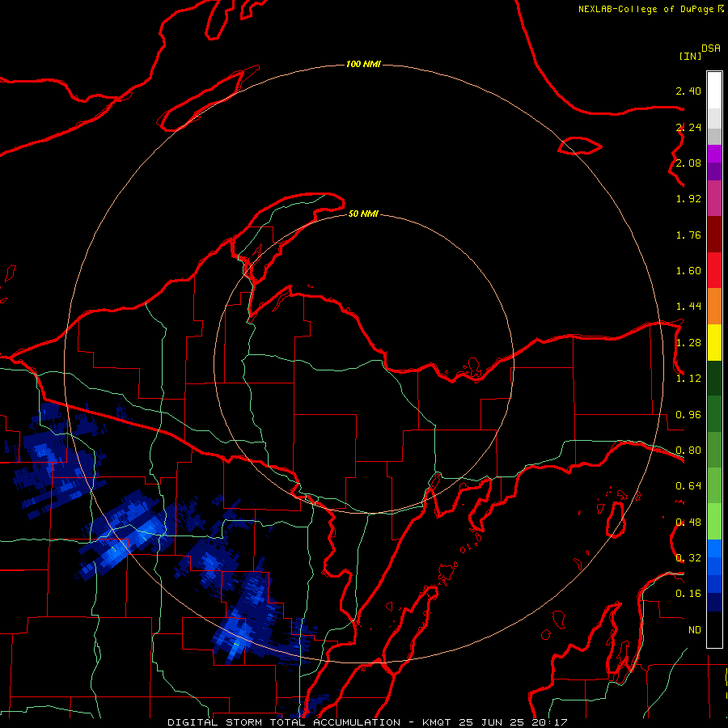728x728 pixels.
Task: Click the DSA product label above legend
Action: [x=711, y=49]
